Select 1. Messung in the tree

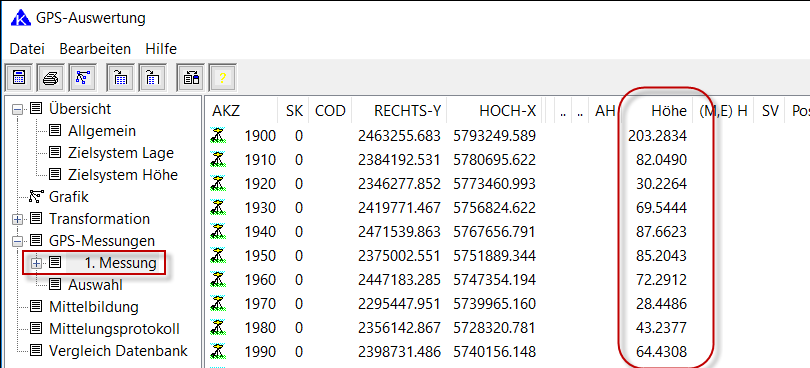[120, 263]
